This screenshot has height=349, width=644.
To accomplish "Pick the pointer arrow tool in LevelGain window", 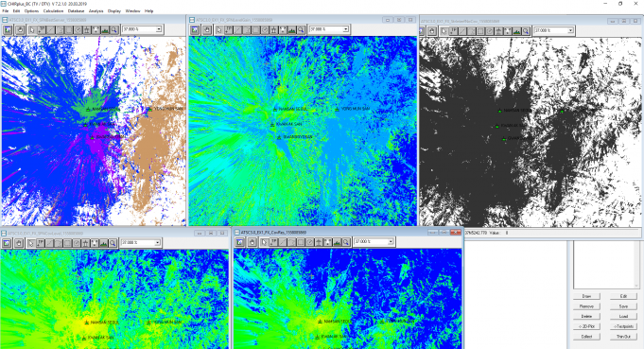I will [218, 29].
